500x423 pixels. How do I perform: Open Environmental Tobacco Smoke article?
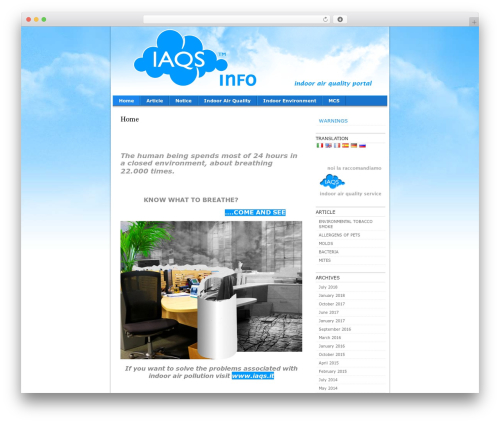click(346, 224)
